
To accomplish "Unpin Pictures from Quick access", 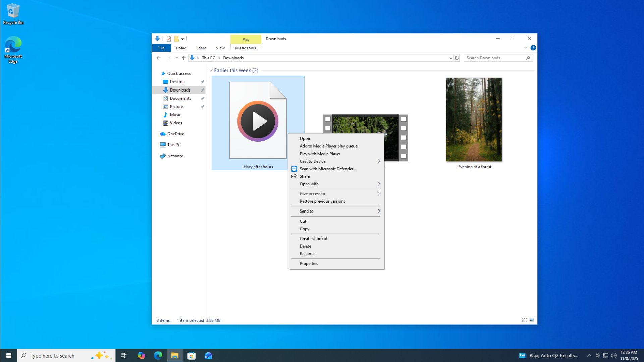I will (x=203, y=106).
